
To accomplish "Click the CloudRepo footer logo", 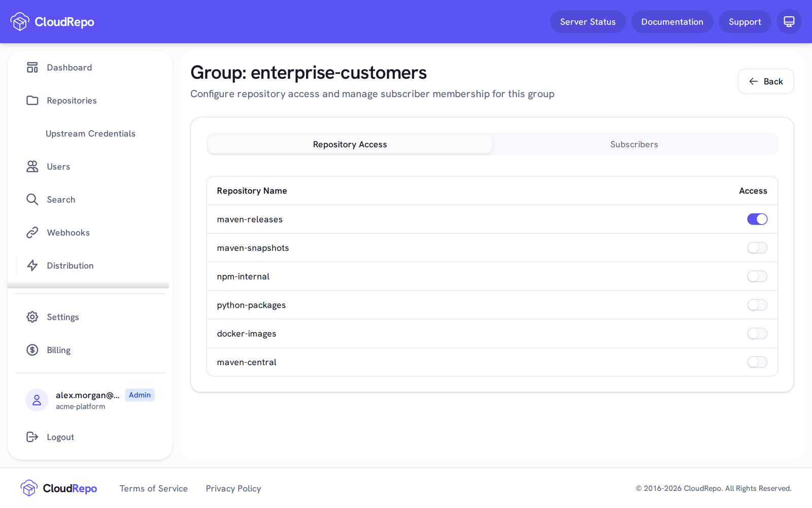I will [59, 488].
